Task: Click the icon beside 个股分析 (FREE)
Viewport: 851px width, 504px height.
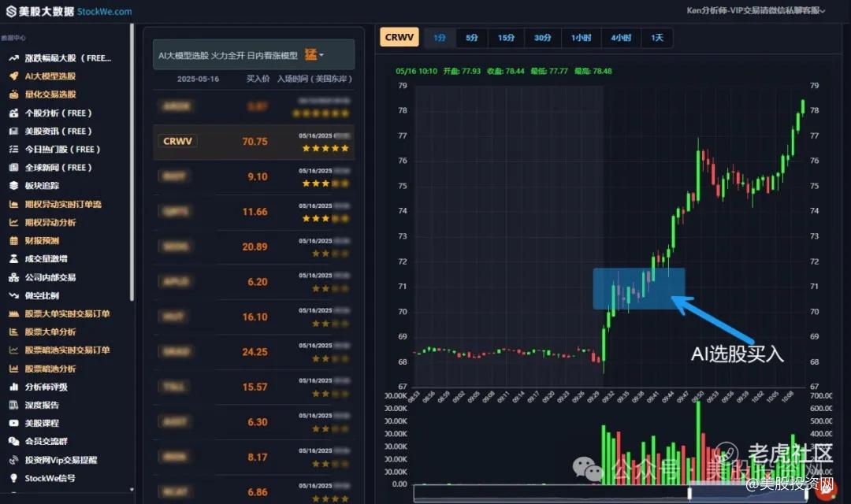Action: point(13,113)
